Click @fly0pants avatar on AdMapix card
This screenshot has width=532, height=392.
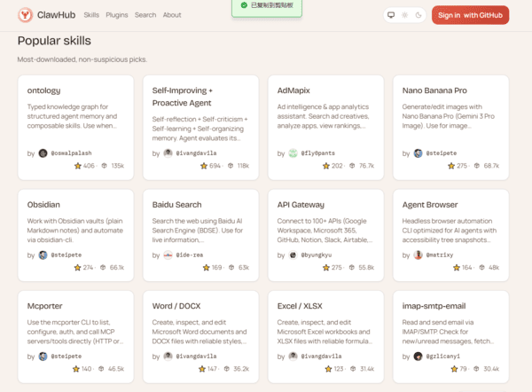pos(293,153)
